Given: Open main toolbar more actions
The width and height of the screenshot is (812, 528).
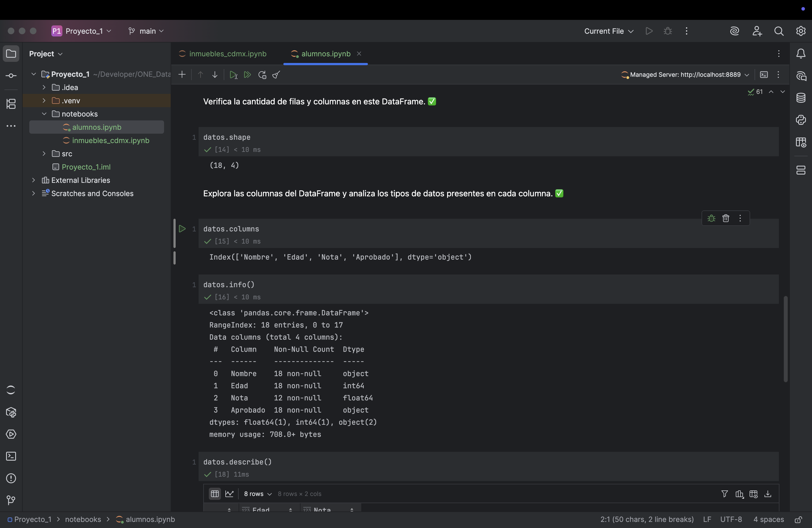Looking at the screenshot, I should click(687, 31).
